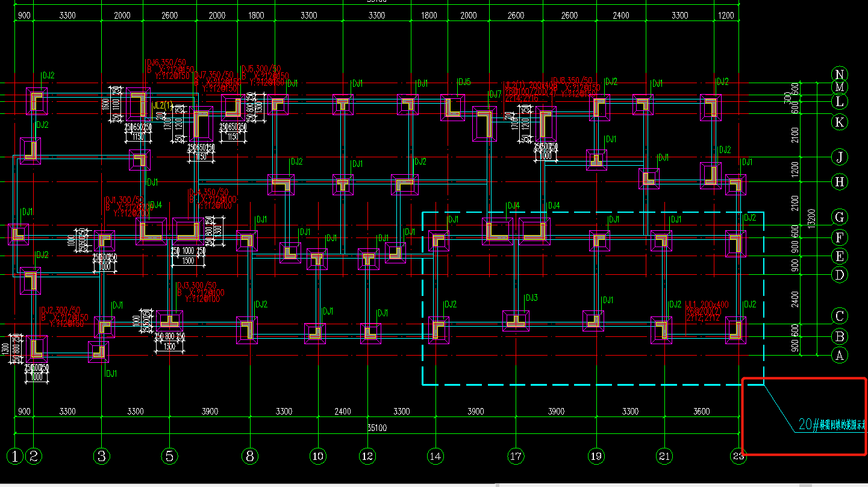Image resolution: width=868 pixels, height=487 pixels.
Task: Select axis bubble L on the right side
Action: tap(839, 101)
